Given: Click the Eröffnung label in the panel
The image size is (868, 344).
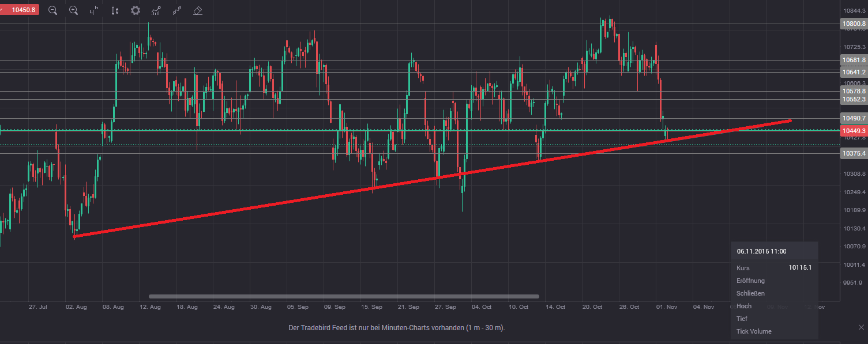Looking at the screenshot, I should pyautogui.click(x=750, y=281).
